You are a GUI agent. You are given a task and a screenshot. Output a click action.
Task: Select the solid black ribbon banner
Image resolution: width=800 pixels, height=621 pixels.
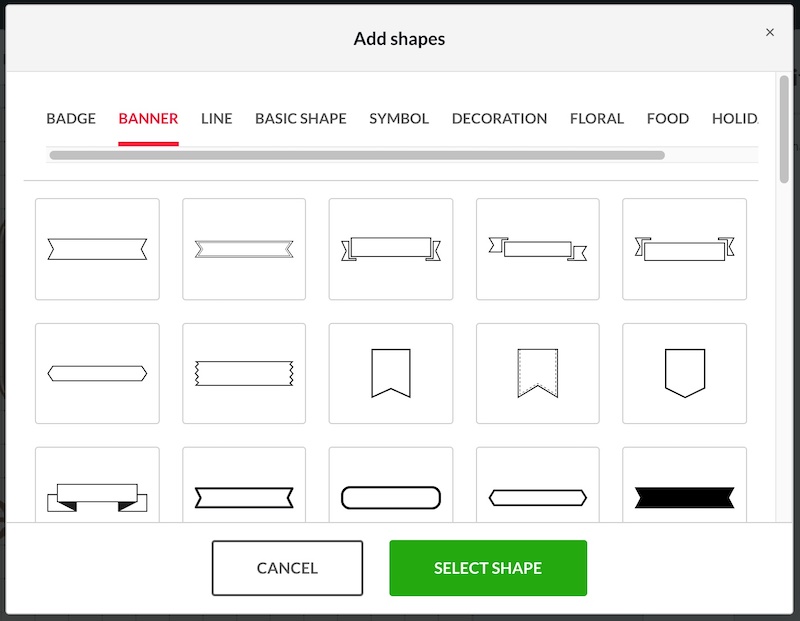(685, 496)
